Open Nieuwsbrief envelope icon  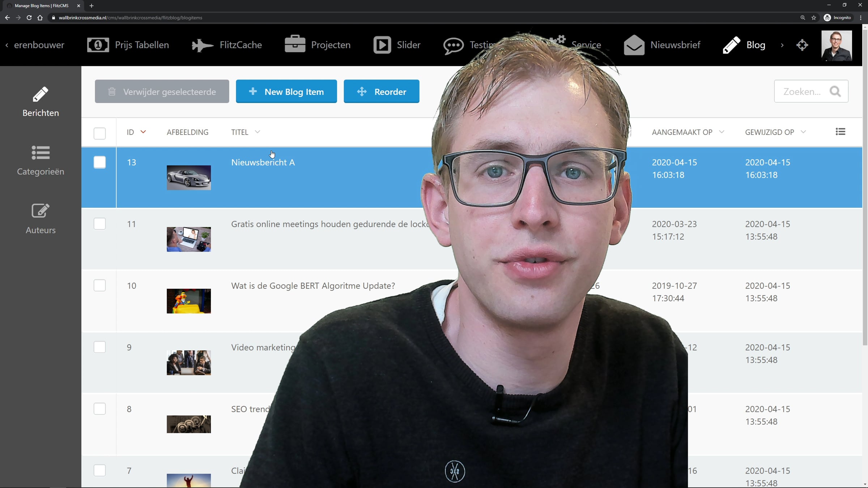[634, 45]
